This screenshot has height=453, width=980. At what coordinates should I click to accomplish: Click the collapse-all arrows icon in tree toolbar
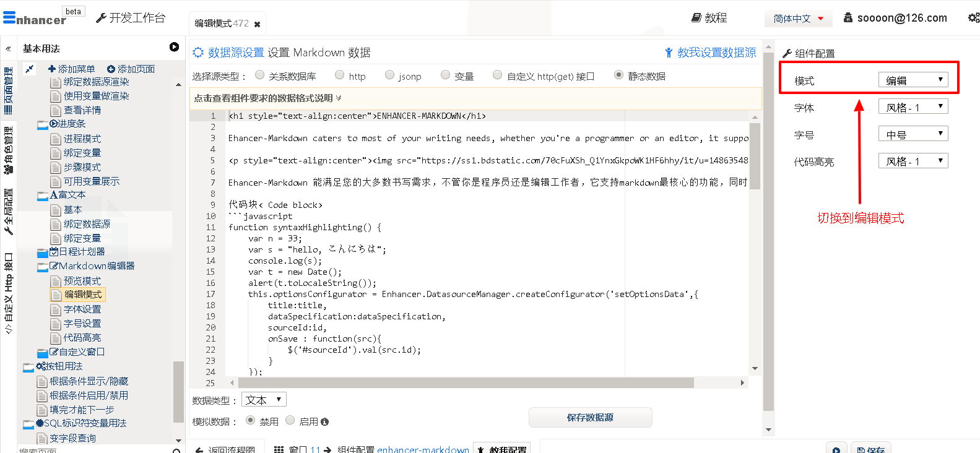(x=29, y=69)
